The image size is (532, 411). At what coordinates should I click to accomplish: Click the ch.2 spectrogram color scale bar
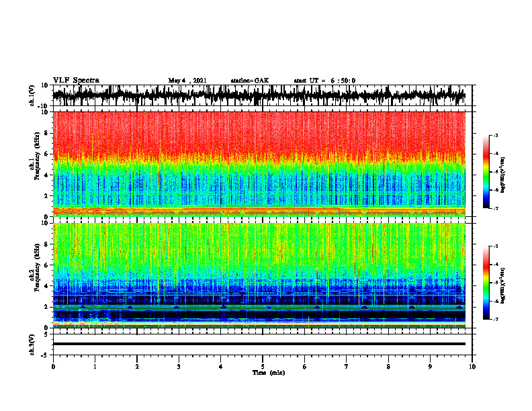(486, 283)
